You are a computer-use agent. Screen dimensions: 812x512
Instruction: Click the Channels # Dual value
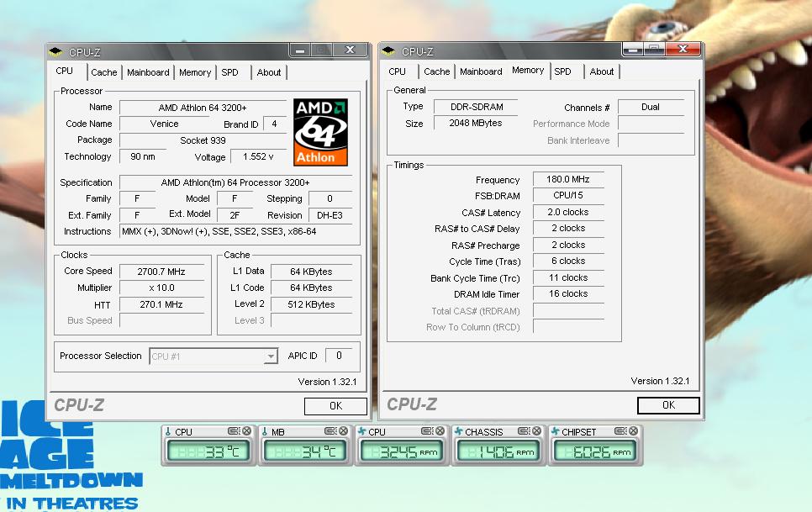coord(651,107)
